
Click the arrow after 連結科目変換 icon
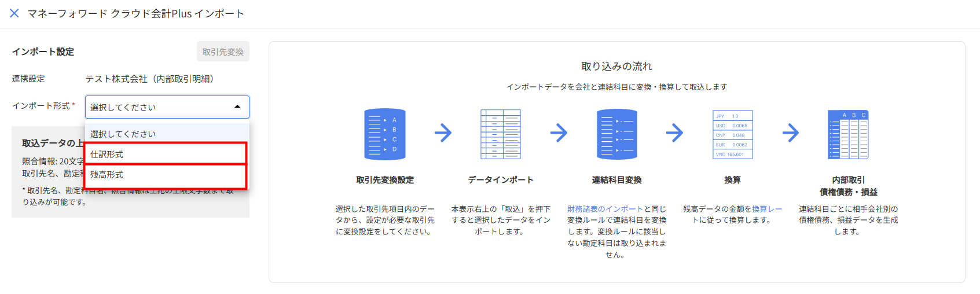674,133
